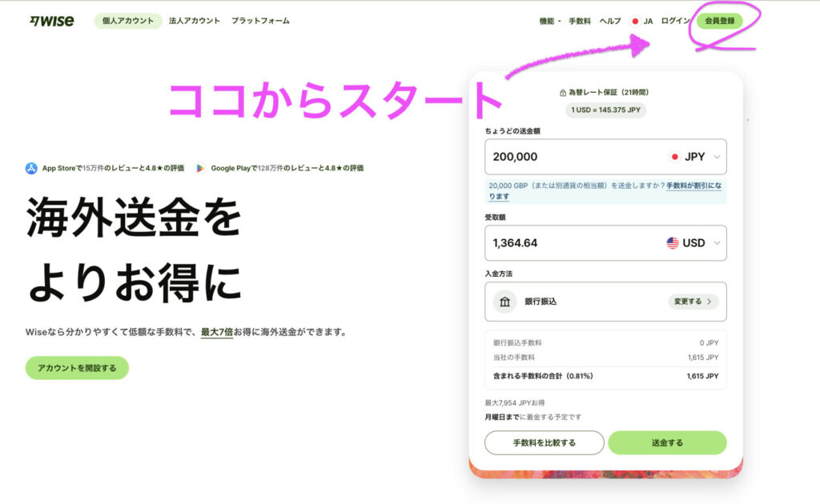Screen dimensions: 820x504
Task: Click the Japan flag language icon
Action: 635,22
